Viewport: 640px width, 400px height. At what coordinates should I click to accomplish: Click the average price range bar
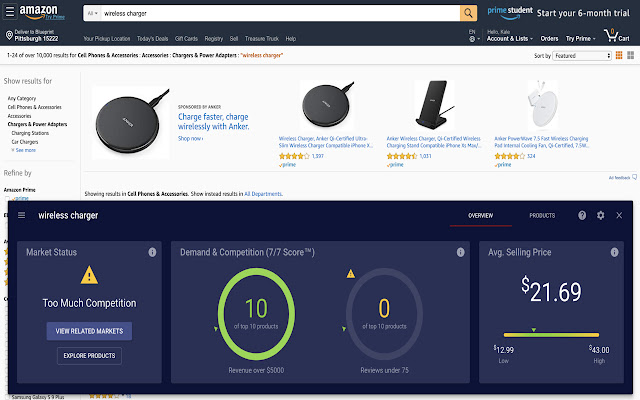tap(550, 335)
